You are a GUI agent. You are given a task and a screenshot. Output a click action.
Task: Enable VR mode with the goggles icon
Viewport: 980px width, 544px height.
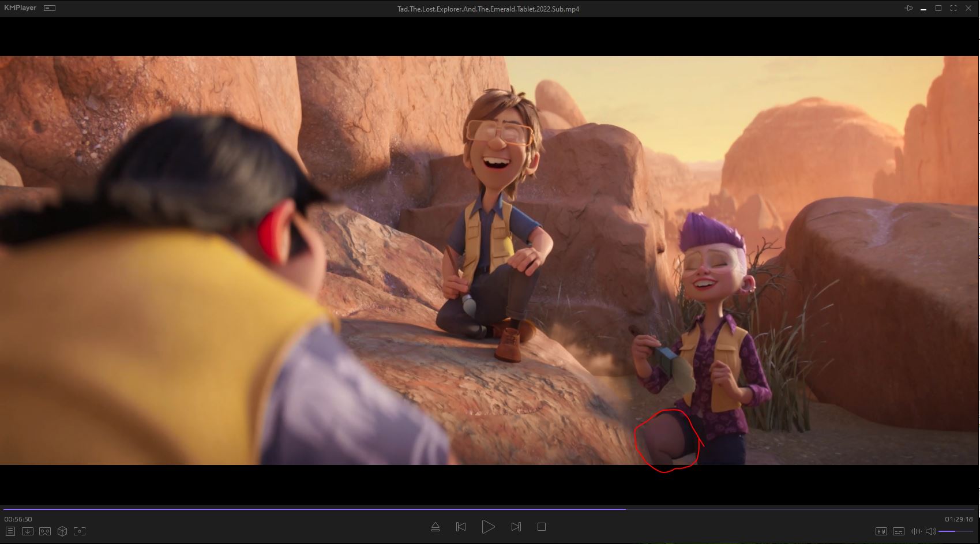click(45, 531)
